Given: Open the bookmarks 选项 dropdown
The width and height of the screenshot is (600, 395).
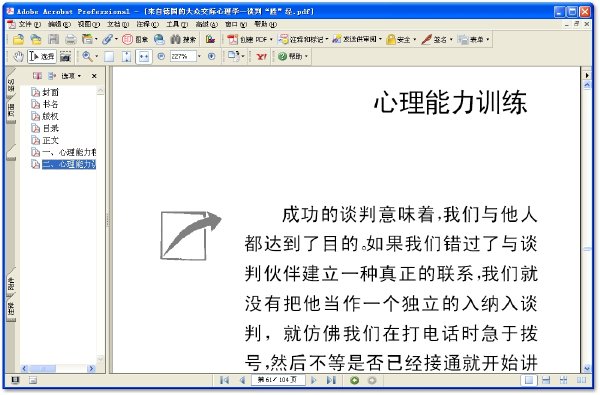Looking at the screenshot, I should 71,76.
